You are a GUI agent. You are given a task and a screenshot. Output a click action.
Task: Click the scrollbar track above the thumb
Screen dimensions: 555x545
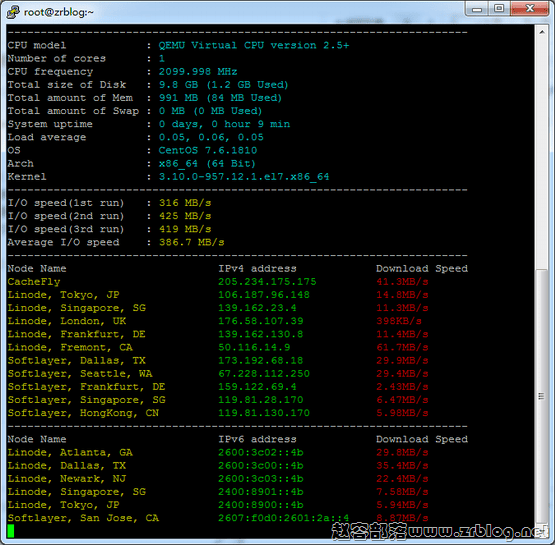542,152
